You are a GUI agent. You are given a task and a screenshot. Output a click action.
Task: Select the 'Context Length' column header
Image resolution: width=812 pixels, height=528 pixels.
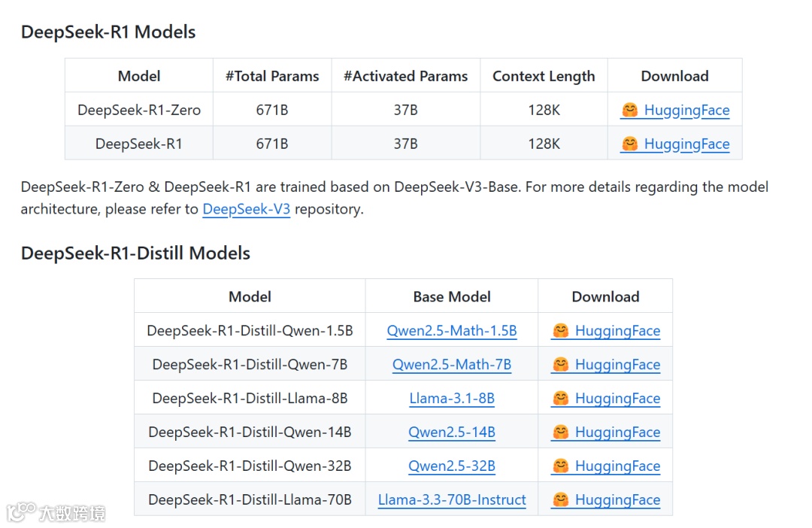pos(544,76)
